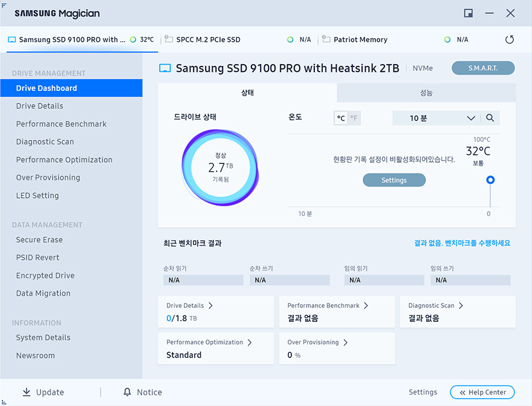This screenshot has width=532, height=406.
Task: Select Samsung SSD 9100 PRO drive tab
Action: [82, 40]
